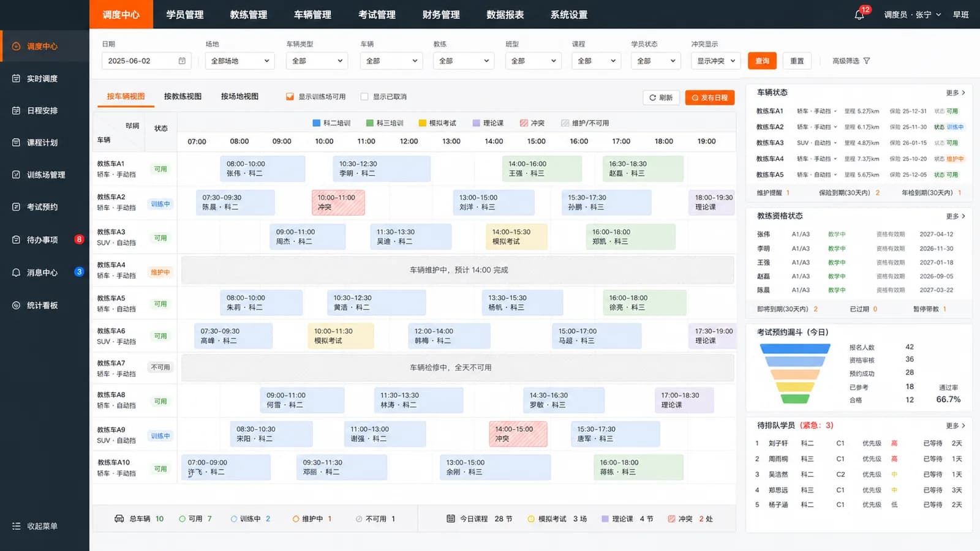980x551 pixels.
Task: Click the 查询 button
Action: click(763, 61)
